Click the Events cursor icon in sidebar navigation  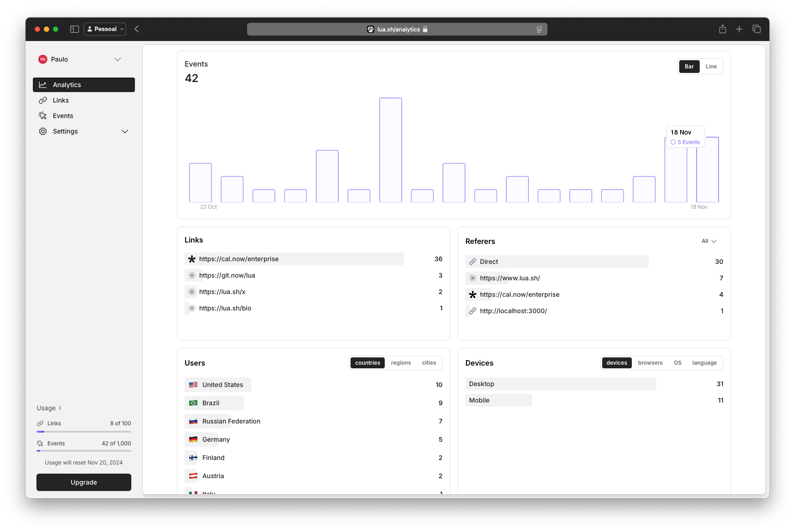click(43, 116)
